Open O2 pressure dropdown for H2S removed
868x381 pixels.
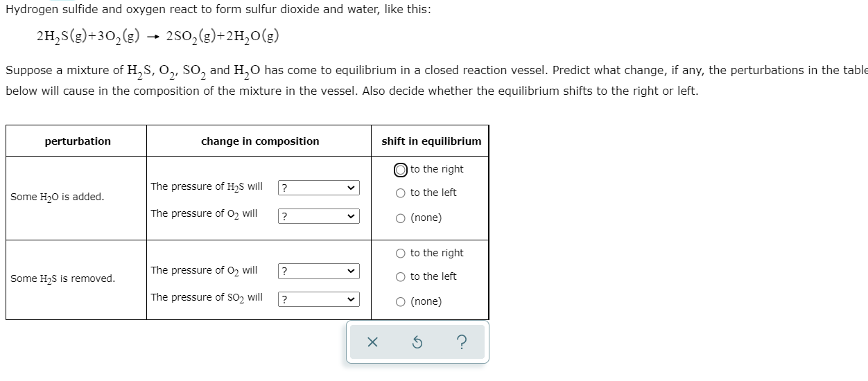tap(319, 272)
